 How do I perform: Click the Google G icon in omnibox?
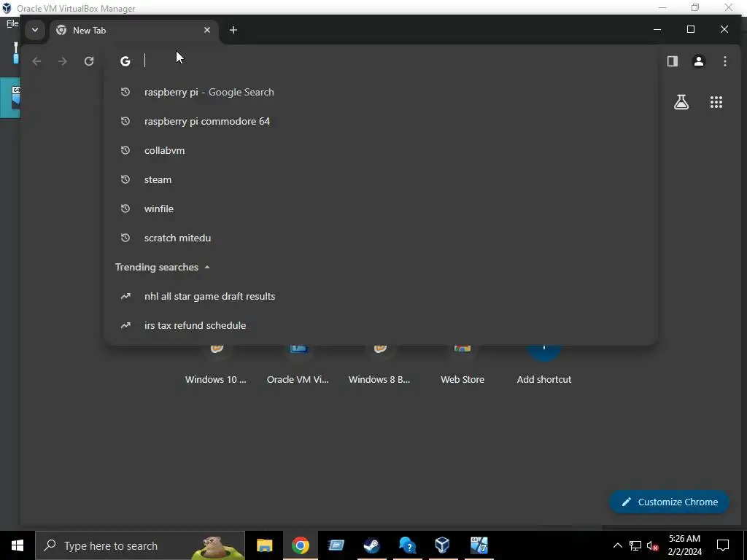(125, 61)
